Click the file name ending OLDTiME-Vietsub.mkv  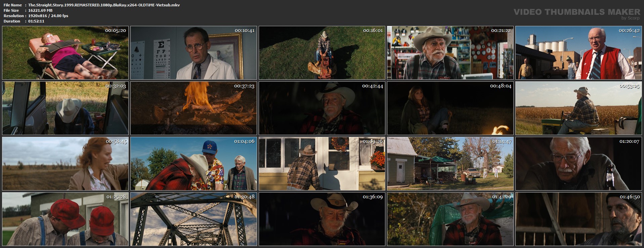[x=104, y=5]
